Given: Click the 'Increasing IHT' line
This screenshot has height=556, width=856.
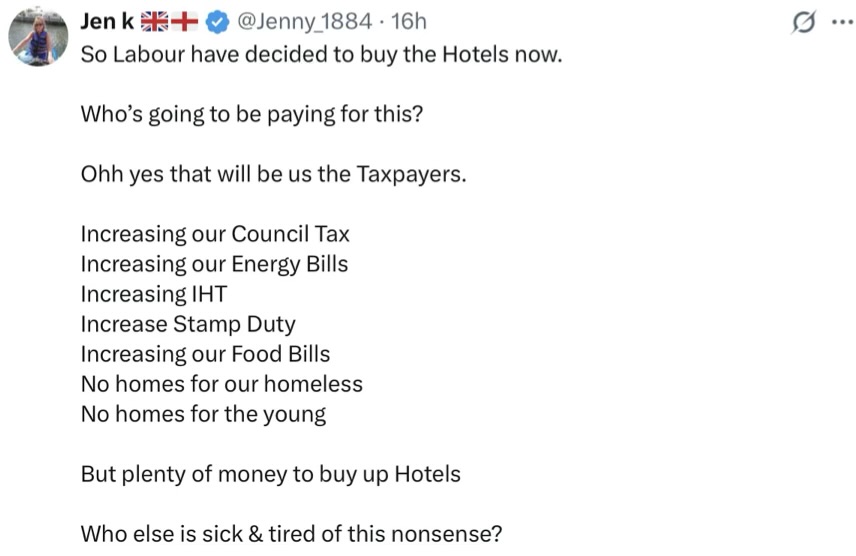Looking at the screenshot, I should point(153,294).
